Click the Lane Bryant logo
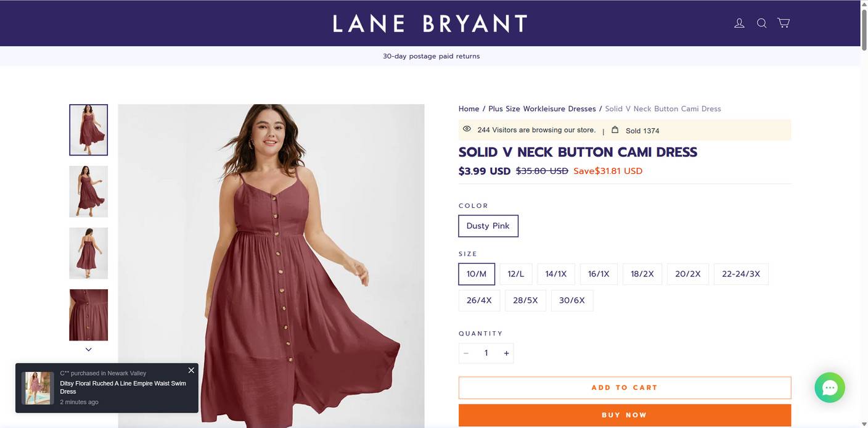Viewport: 868px width, 428px height. (x=430, y=23)
